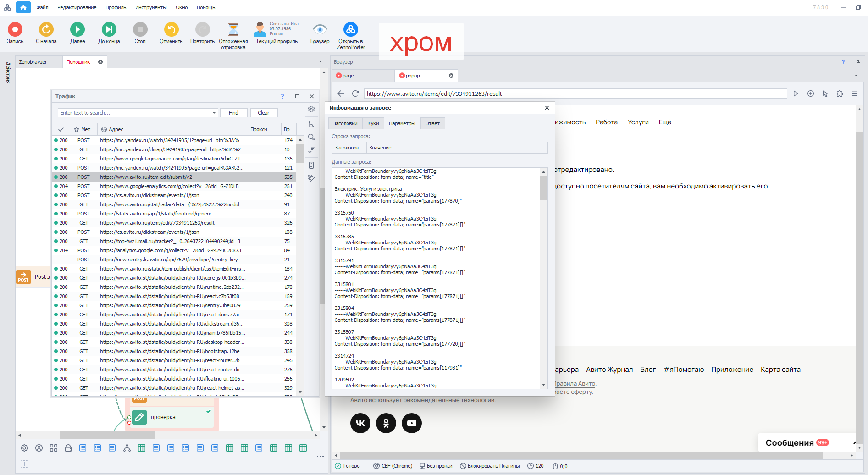Click down arrow of request data scrollbar
Image resolution: width=868 pixels, height=475 pixels.
[x=544, y=385]
